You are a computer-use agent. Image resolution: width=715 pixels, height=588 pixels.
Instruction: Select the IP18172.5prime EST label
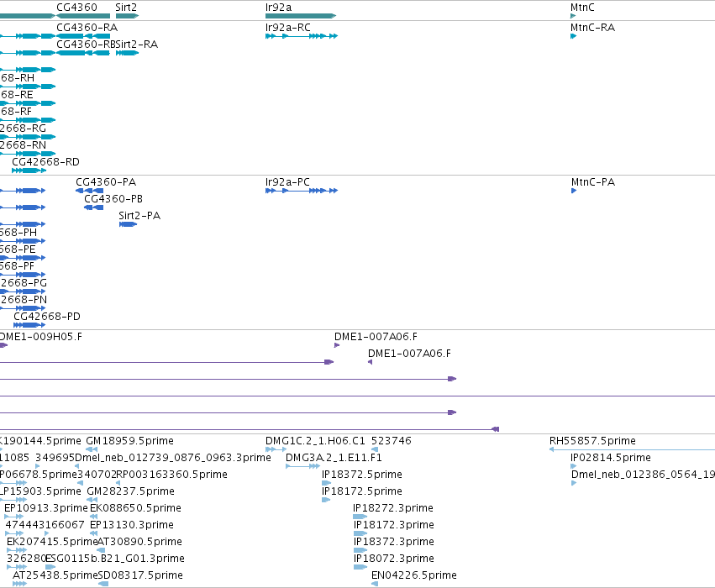pyautogui.click(x=362, y=492)
